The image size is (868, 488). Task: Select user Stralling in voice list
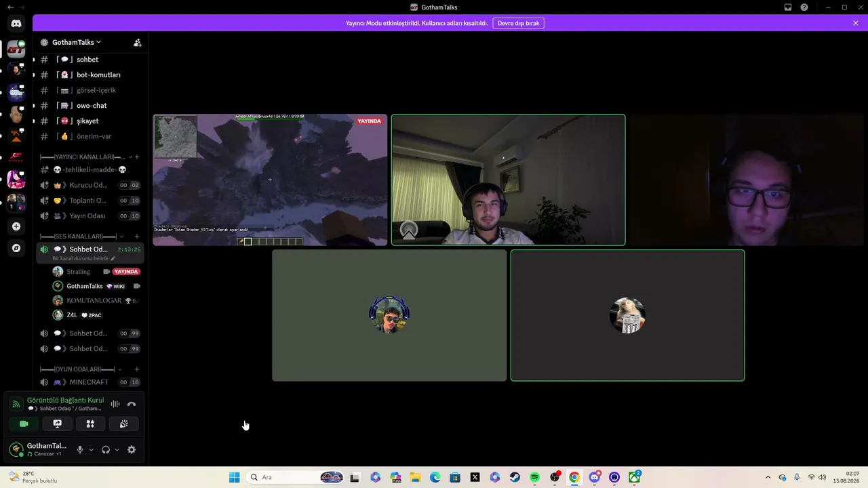97,272
